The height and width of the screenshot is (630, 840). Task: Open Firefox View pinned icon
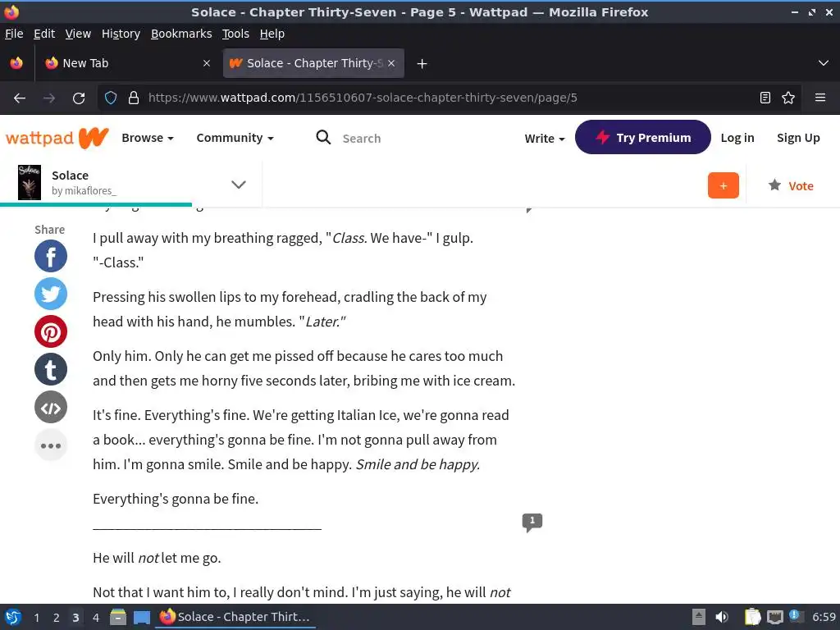pyautogui.click(x=16, y=63)
